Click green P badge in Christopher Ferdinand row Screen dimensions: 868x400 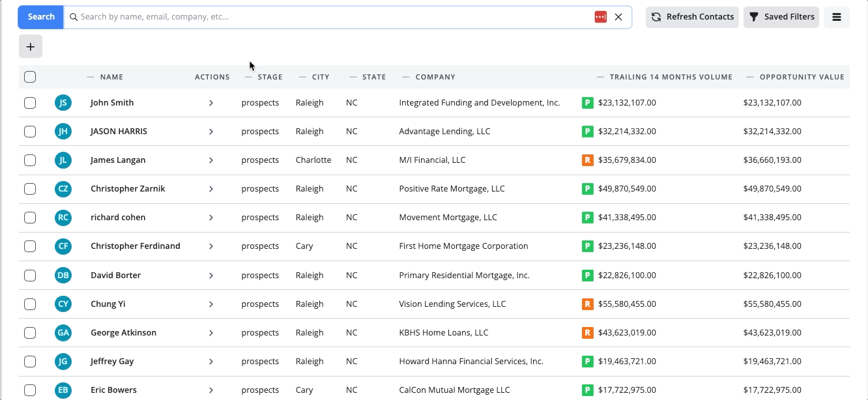[588, 246]
